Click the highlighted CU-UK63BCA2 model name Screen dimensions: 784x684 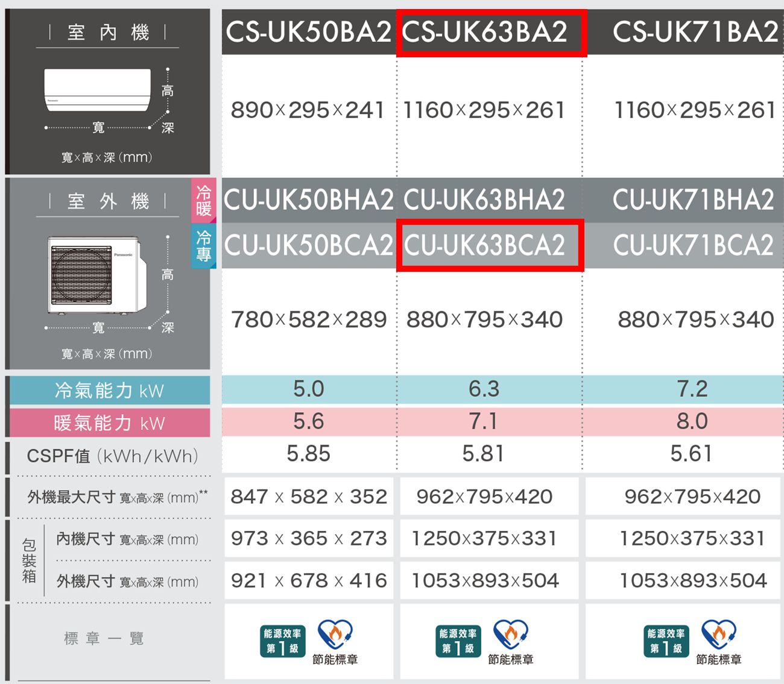(485, 245)
